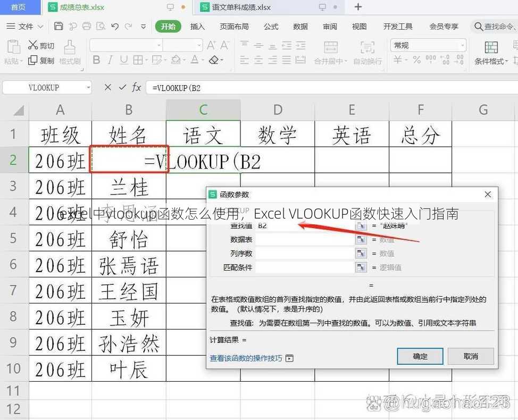Click the fill color bucket swatch

(176, 60)
